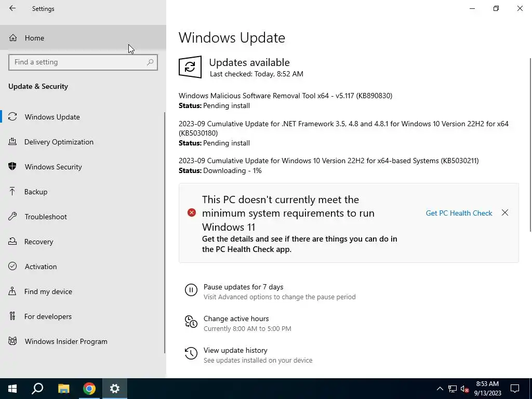Launch Google Chrome from the taskbar

coord(89,389)
